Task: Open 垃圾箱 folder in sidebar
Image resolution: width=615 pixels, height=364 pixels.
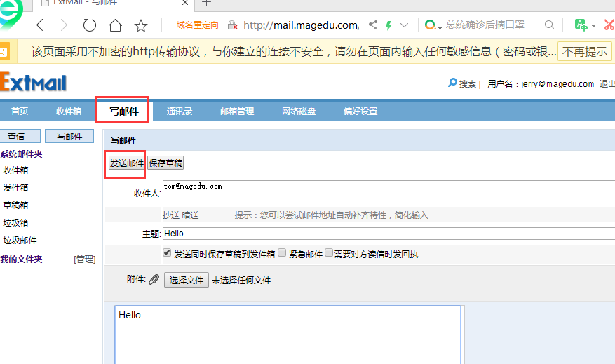Action: coord(15,223)
